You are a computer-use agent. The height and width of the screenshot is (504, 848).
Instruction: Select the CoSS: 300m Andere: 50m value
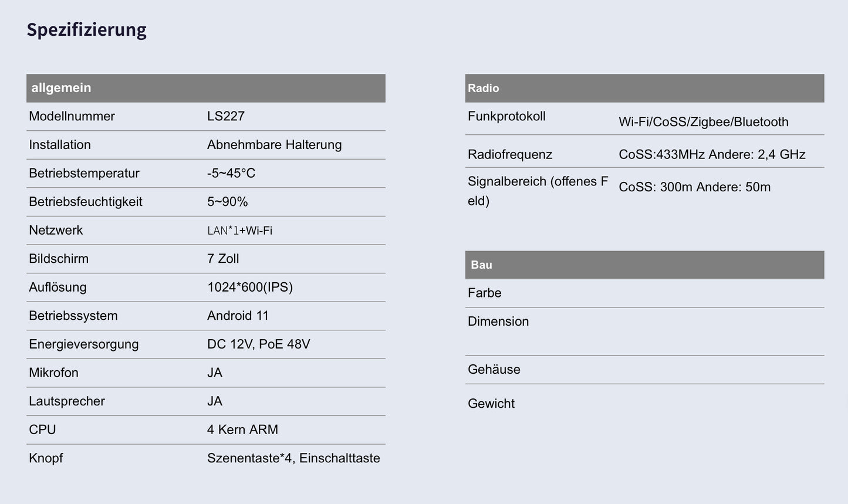coord(694,187)
